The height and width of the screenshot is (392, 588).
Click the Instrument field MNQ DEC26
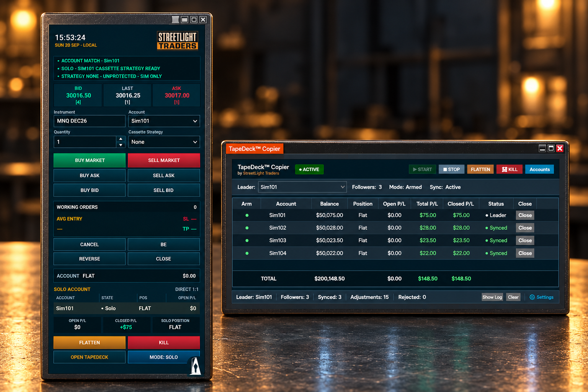point(90,121)
